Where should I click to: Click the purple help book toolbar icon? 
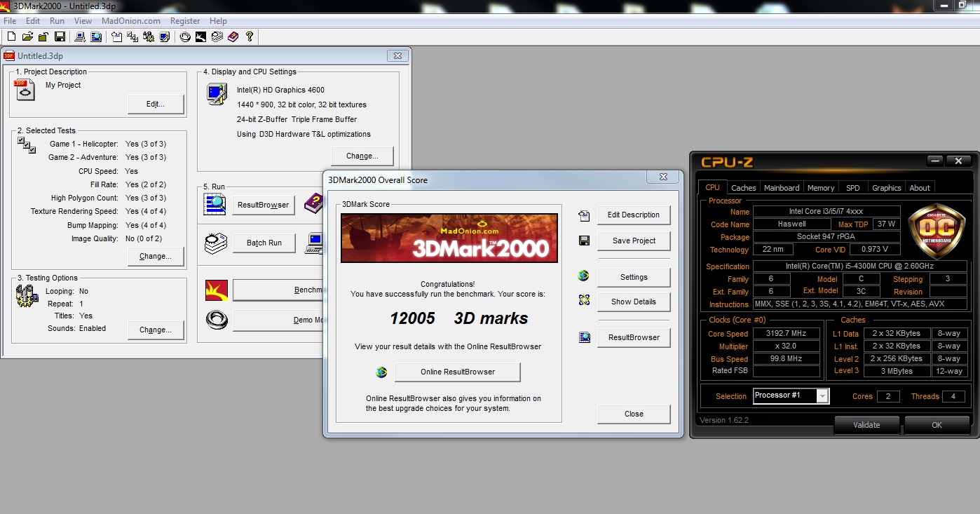point(233,36)
